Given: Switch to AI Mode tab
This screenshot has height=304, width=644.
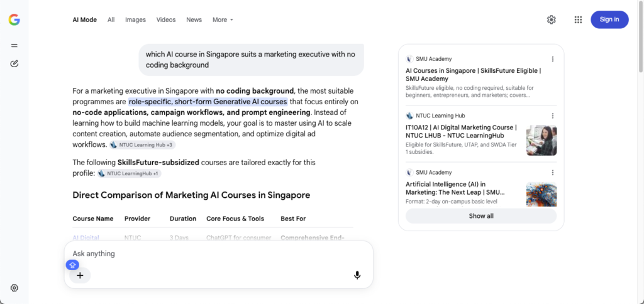Looking at the screenshot, I should tap(85, 19).
